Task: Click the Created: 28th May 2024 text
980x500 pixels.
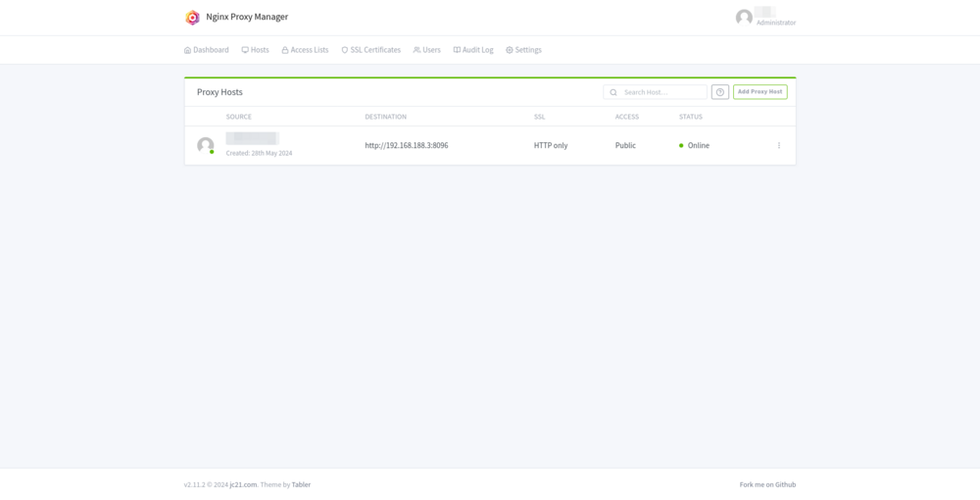Action: click(259, 153)
